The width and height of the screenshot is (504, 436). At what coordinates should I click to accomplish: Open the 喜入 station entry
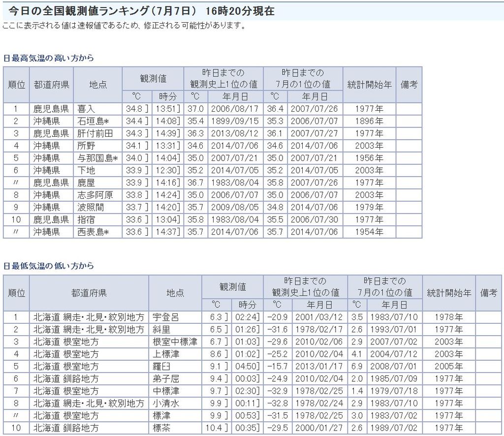point(86,109)
